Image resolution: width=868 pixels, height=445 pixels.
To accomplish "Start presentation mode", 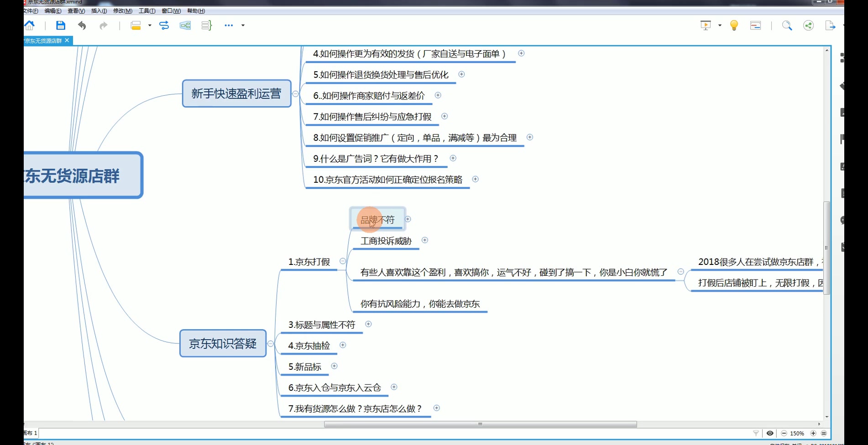I will (706, 26).
